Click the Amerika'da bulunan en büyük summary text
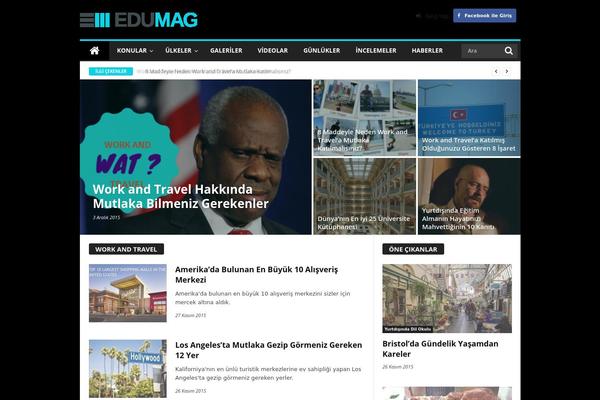 pyautogui.click(x=262, y=298)
